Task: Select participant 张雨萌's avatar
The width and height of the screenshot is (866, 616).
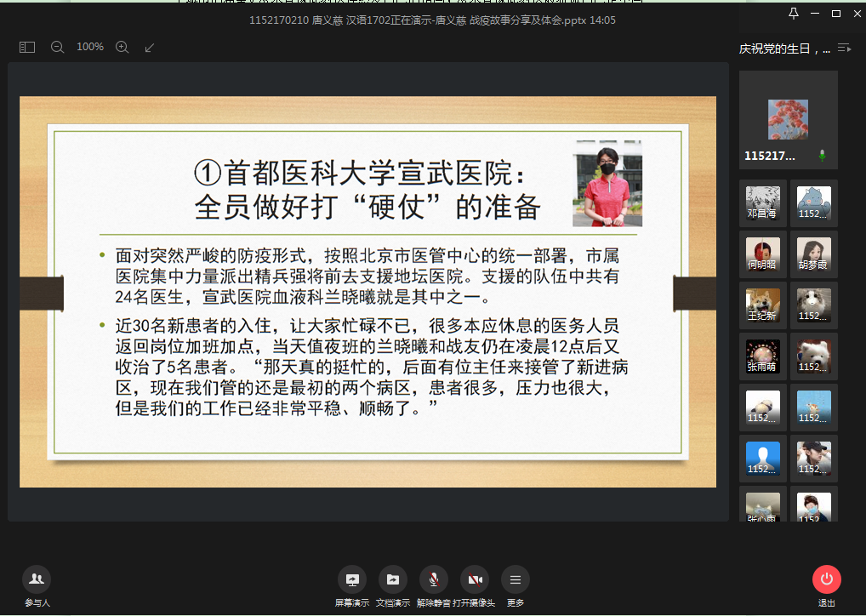Action: point(763,356)
